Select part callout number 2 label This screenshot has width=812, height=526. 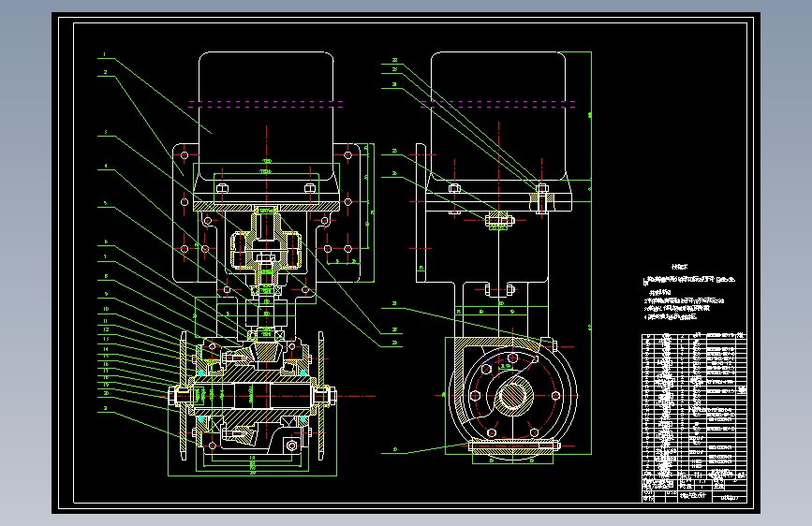pyautogui.click(x=105, y=72)
